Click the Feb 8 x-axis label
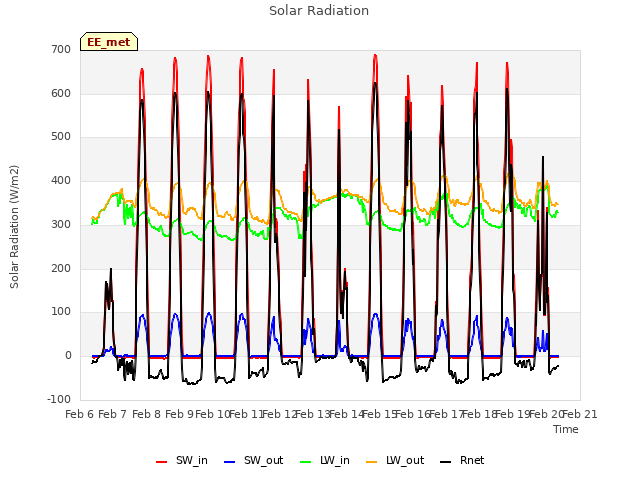 pos(147,414)
